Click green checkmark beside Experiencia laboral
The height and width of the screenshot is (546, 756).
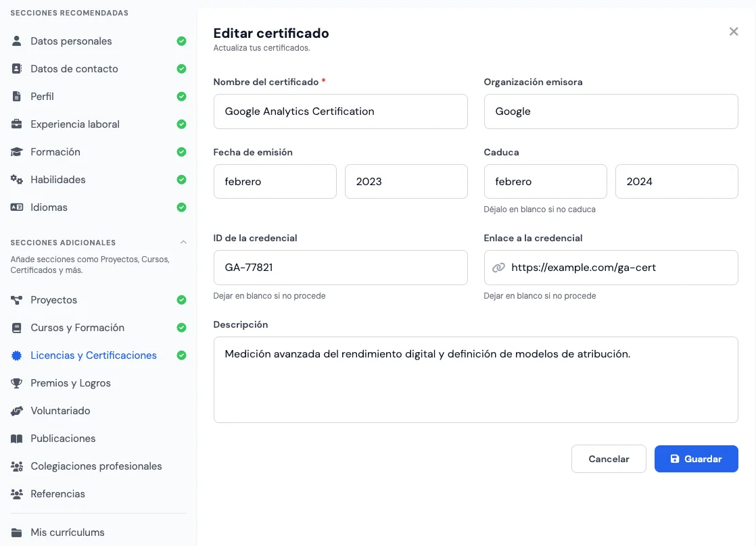181,124
